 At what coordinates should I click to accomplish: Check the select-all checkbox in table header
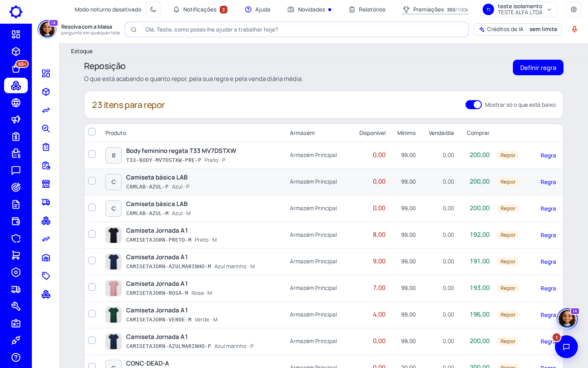[92, 132]
